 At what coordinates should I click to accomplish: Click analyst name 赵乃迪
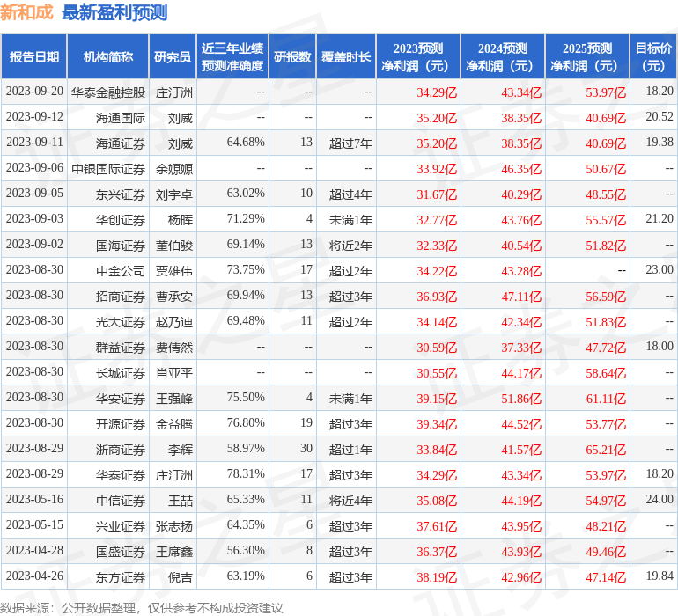click(173, 321)
